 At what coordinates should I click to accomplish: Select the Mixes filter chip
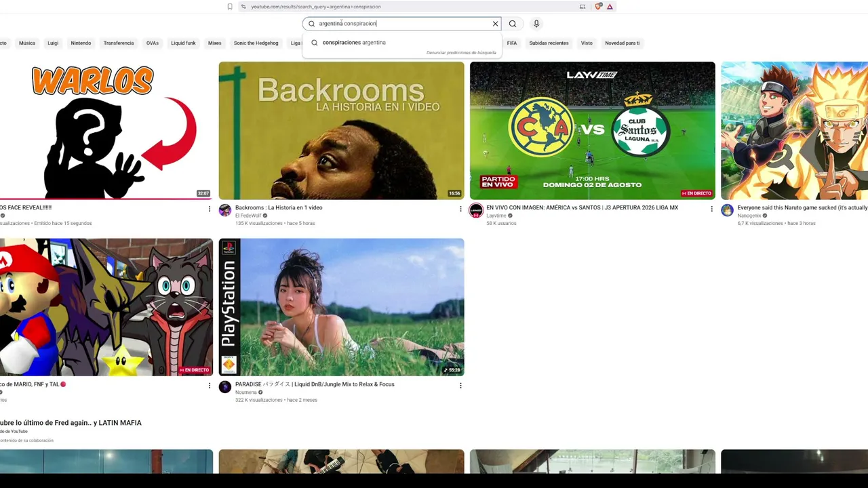215,43
